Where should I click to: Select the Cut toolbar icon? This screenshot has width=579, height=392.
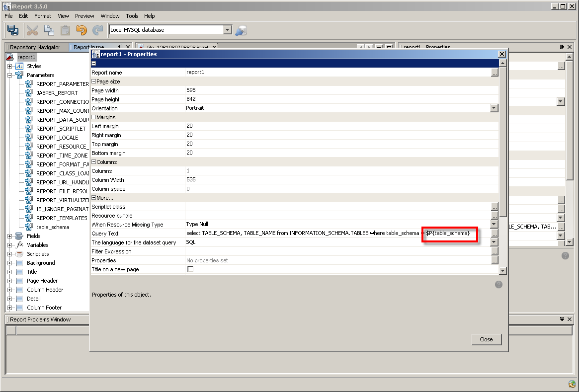(x=32, y=30)
